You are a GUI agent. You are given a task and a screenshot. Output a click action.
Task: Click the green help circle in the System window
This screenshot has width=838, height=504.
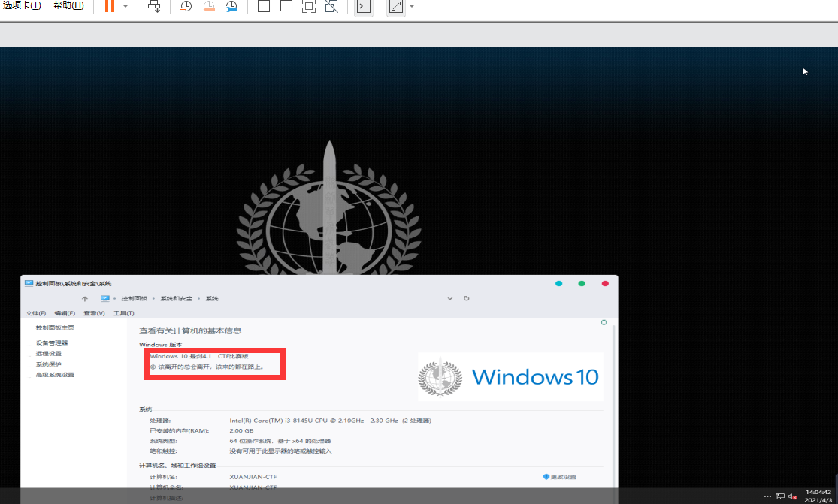click(604, 322)
